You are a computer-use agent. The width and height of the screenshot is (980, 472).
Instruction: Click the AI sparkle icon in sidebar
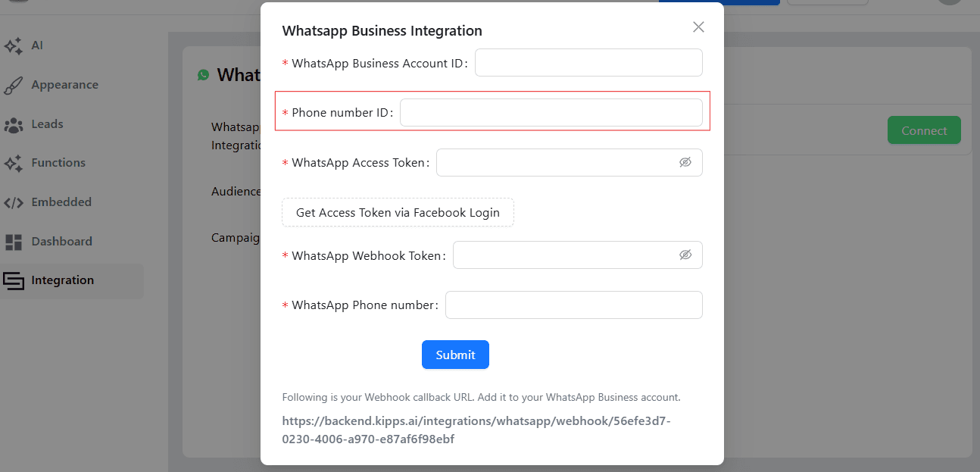tap(13, 45)
